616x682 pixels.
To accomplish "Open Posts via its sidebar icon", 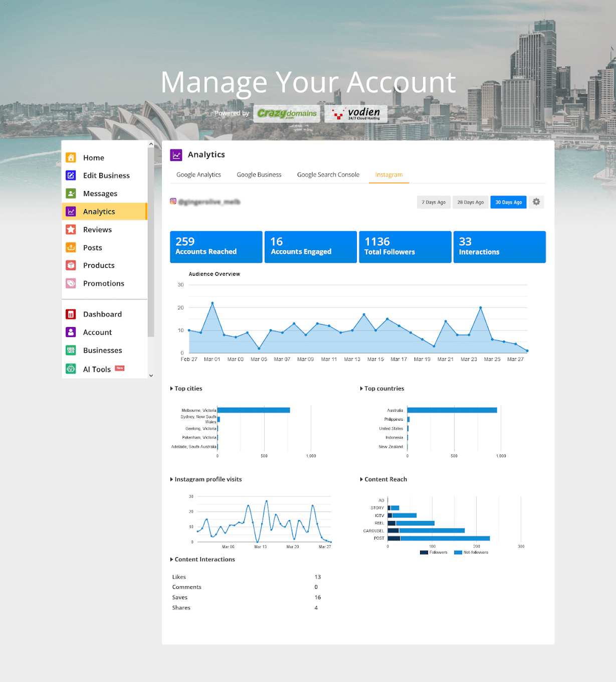I will click(71, 247).
